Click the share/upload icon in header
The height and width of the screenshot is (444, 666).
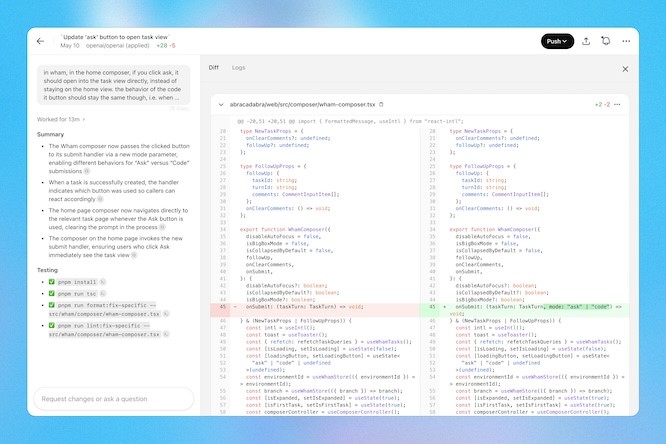point(586,41)
